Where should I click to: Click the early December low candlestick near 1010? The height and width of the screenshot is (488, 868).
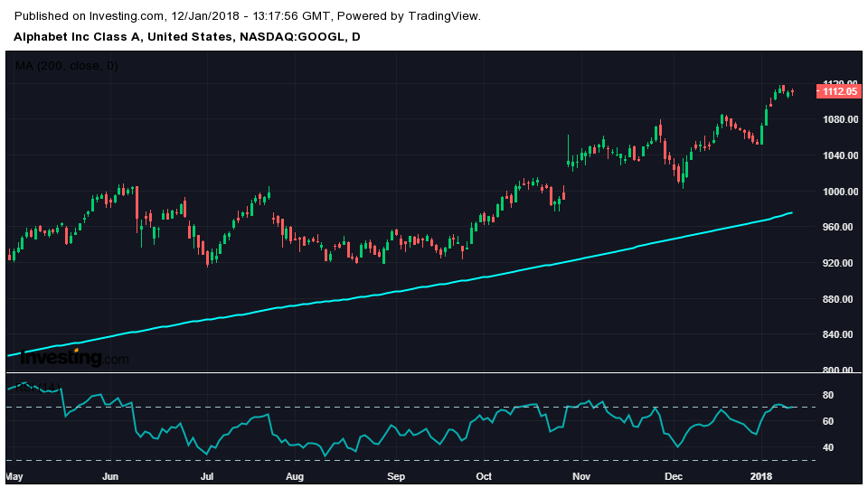pyautogui.click(x=684, y=175)
